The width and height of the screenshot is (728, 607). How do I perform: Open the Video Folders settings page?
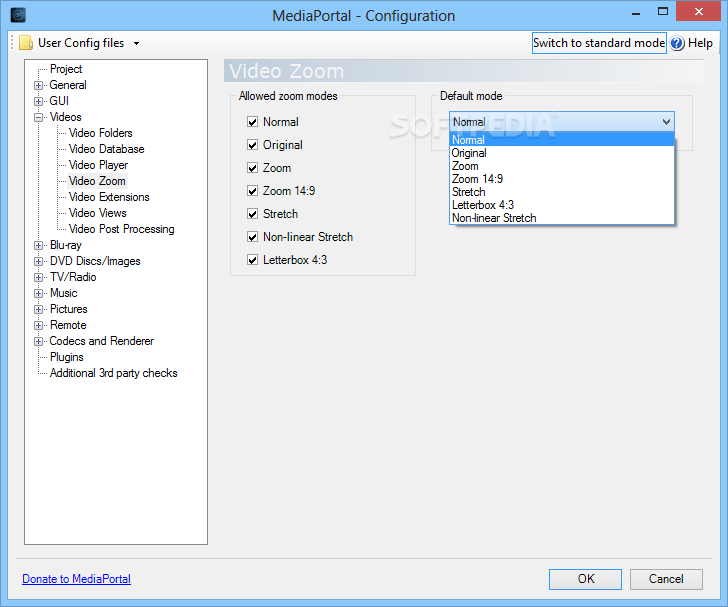[x=101, y=133]
